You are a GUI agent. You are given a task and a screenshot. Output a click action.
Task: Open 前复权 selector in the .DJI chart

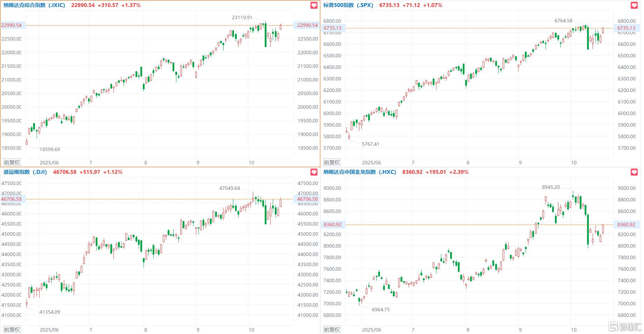12,329
